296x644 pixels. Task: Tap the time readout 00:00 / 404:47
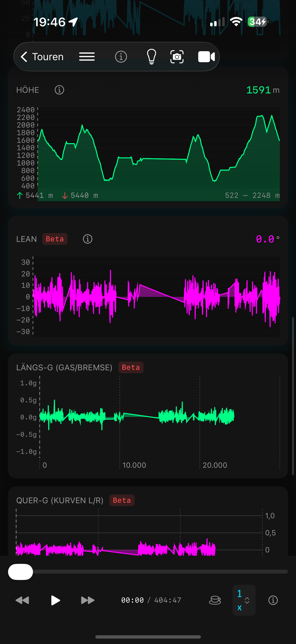[x=151, y=600]
